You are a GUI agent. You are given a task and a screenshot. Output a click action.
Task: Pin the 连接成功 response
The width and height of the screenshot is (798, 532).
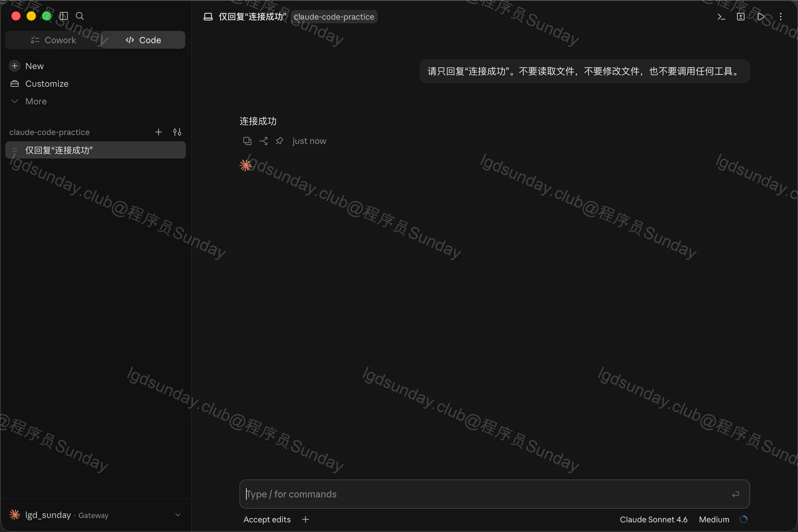280,141
